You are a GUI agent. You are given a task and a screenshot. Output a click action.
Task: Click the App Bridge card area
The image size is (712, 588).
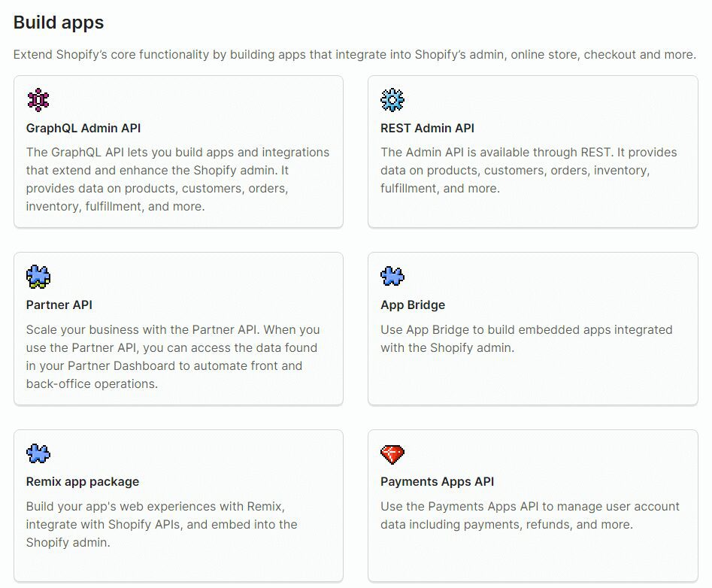tap(532, 329)
